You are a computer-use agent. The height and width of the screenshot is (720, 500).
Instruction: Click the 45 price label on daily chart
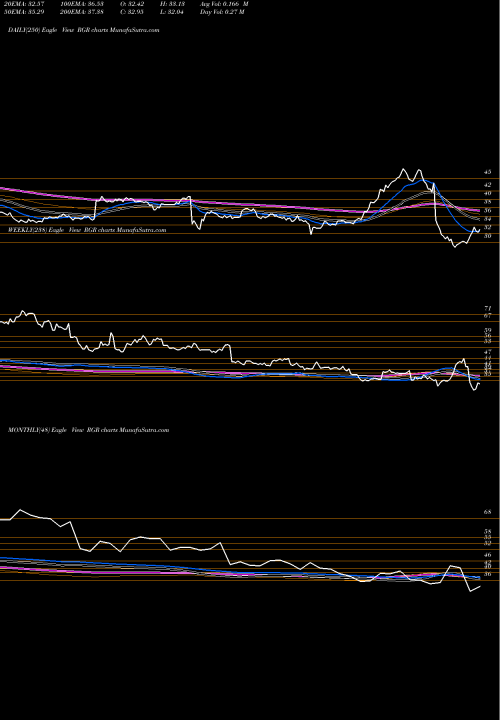[488, 172]
